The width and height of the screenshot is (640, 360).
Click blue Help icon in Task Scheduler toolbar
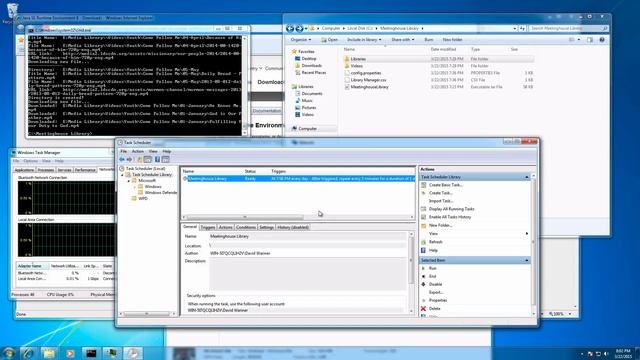point(157,160)
